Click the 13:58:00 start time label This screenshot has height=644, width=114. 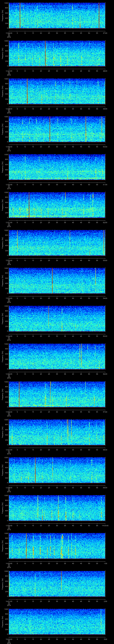tap(9, 487)
